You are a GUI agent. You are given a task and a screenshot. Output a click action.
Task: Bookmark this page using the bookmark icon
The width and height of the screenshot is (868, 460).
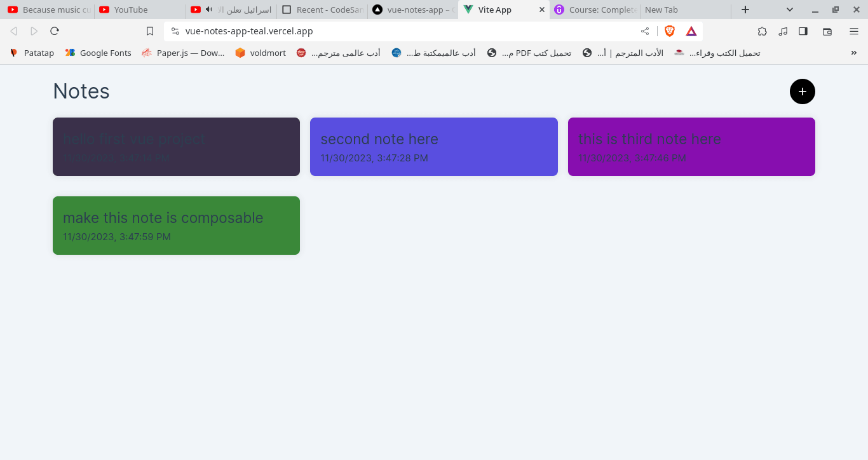[150, 31]
